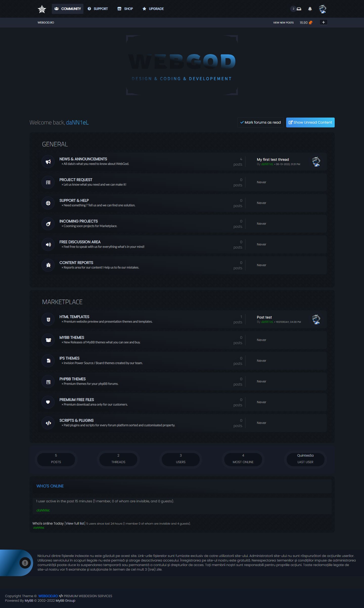
Task: Open Content Reports forum
Action: pos(76,263)
